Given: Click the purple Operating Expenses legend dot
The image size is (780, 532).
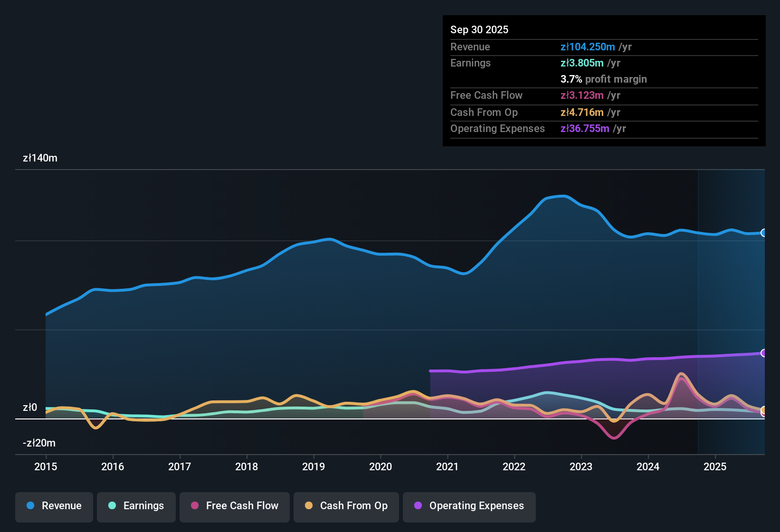Looking at the screenshot, I should click(x=418, y=506).
